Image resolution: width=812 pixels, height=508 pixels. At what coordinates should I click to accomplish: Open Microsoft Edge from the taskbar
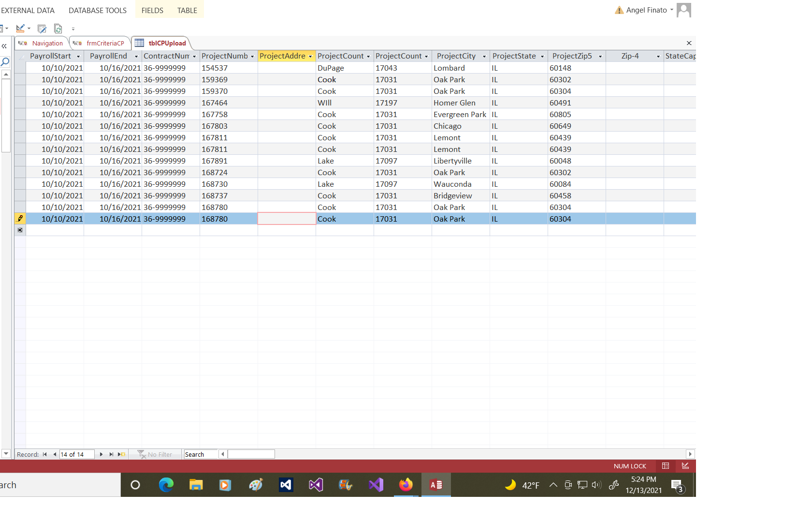pos(166,485)
